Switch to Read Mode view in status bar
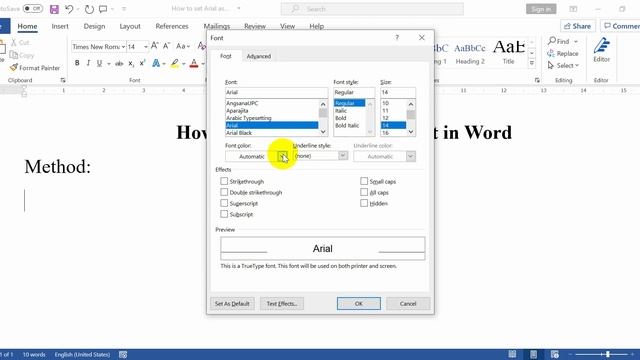640x360 pixels. coord(512,354)
